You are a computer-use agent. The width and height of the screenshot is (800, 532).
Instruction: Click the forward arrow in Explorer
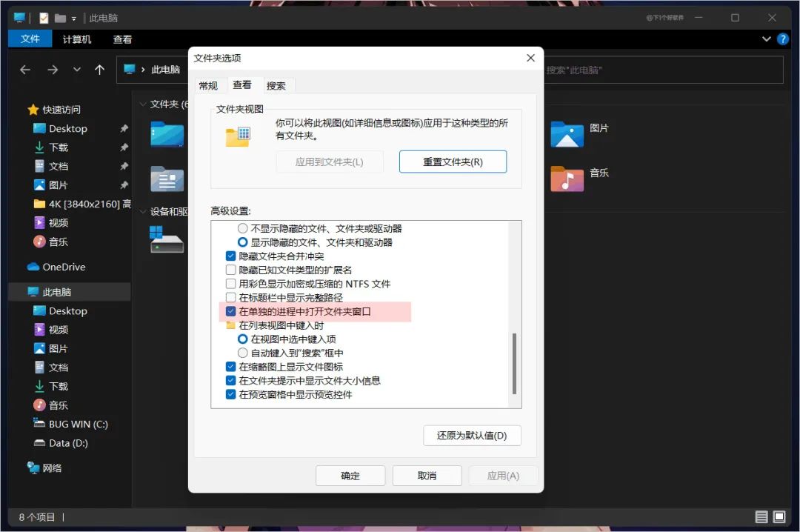(53, 70)
